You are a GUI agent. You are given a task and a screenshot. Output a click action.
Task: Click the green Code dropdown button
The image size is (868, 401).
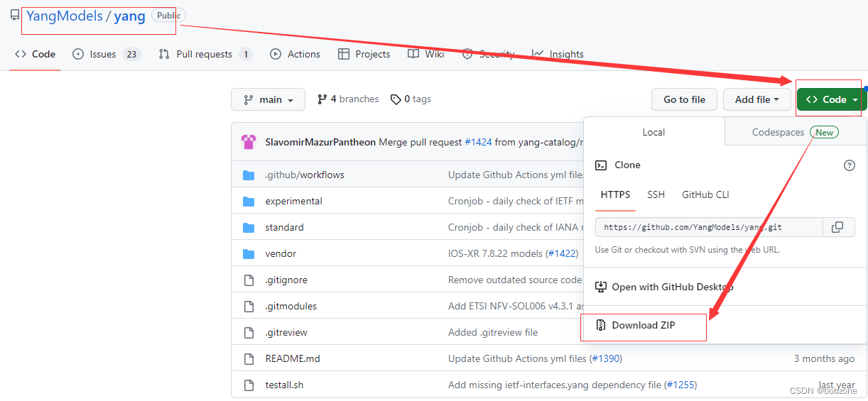832,99
